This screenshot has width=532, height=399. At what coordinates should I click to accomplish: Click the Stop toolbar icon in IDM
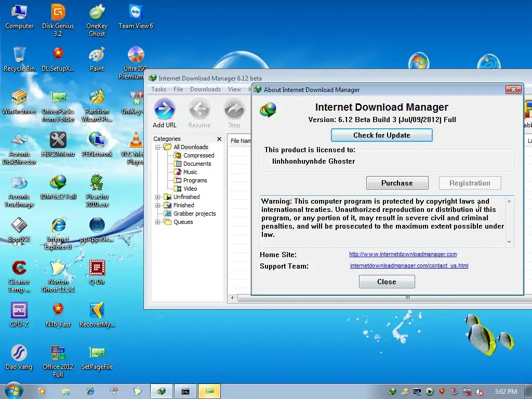[234, 113]
